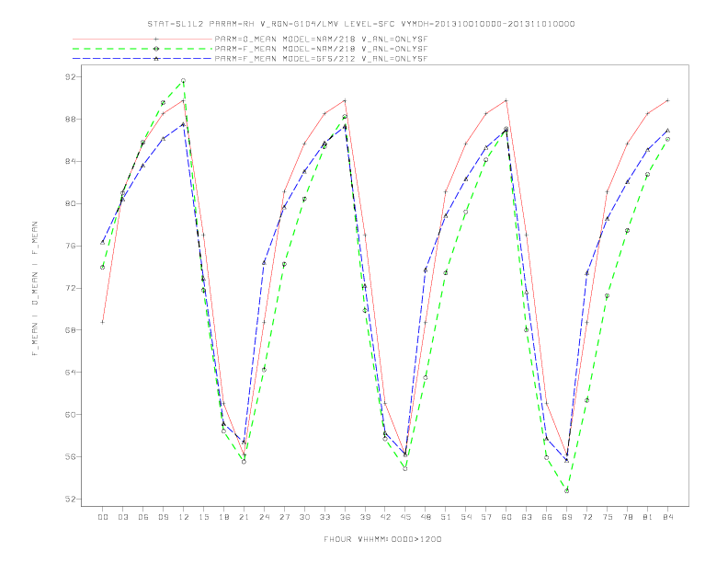Click forecast hour 54 on horizontal axis
This screenshot has height=563, width=728.
[466, 517]
